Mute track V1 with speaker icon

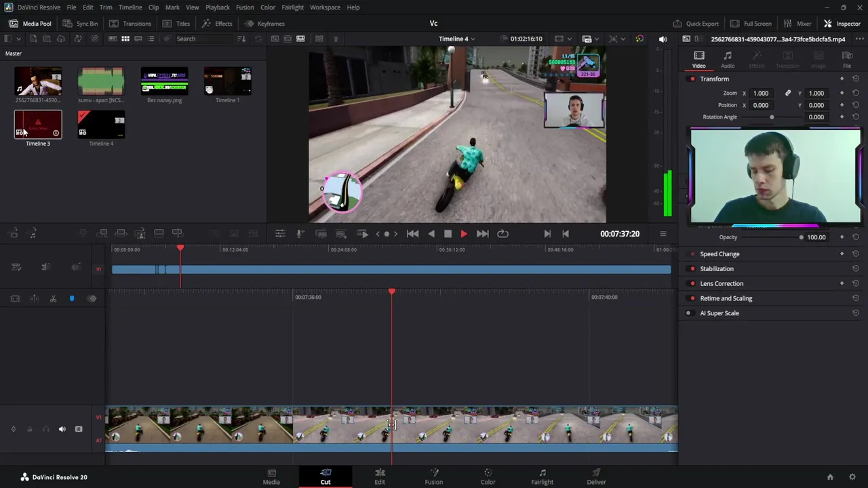coord(62,429)
